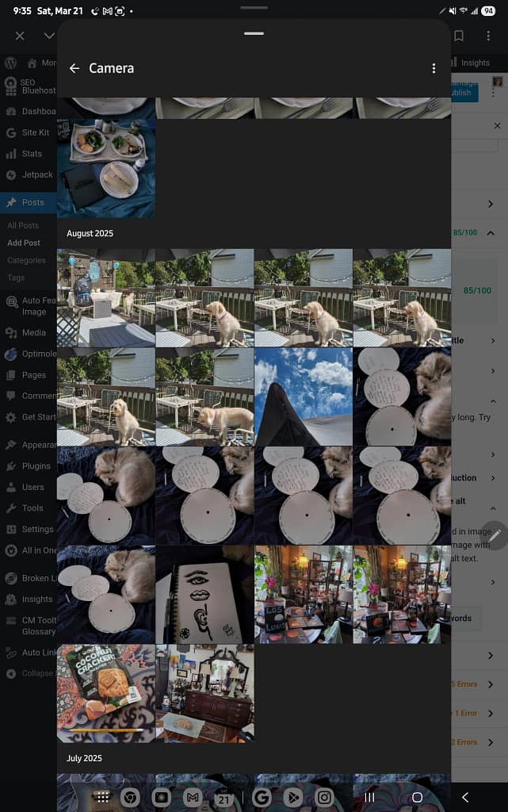Select the Coconut Crackers package photo
Viewport: 508px width, 812px height.
(106, 693)
